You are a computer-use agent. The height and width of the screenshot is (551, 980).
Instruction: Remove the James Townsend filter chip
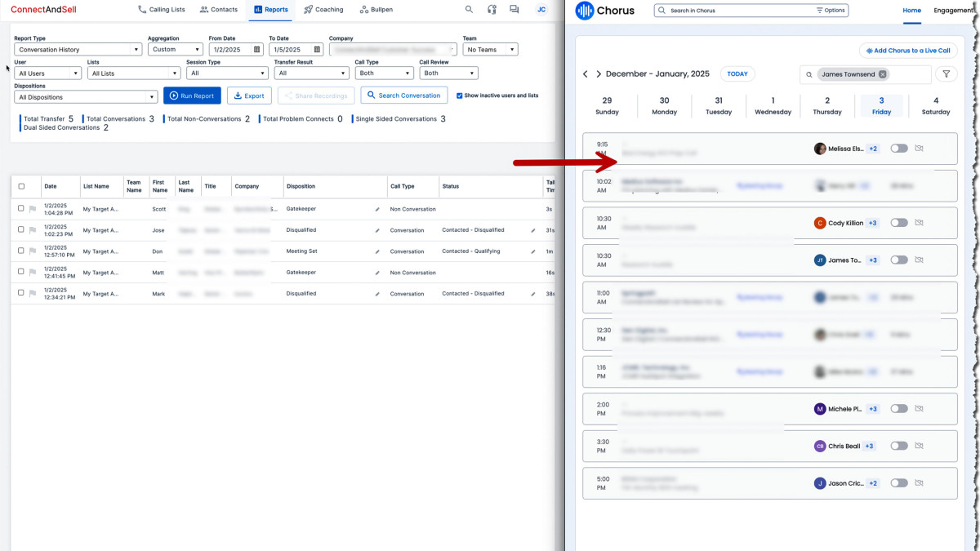tap(883, 74)
